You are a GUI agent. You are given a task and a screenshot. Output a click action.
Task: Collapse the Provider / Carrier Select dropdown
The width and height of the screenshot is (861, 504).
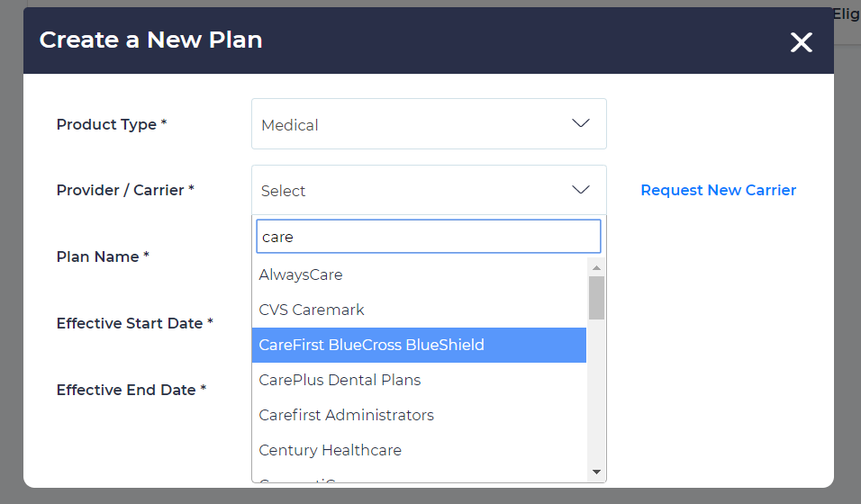tap(428, 191)
